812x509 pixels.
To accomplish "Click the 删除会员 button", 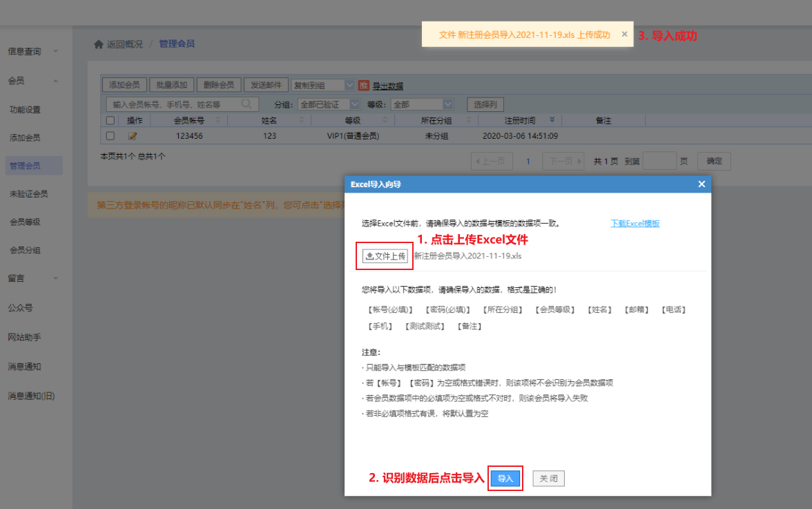I will click(x=218, y=85).
